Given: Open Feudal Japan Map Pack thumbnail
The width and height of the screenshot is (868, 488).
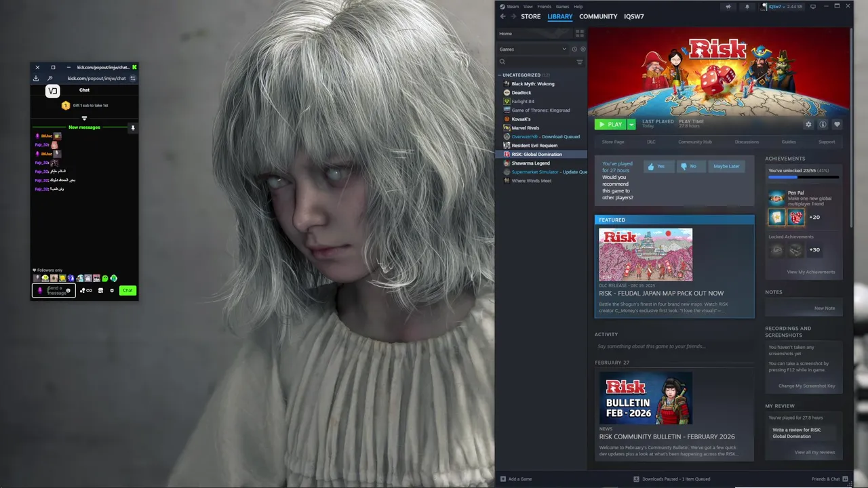Looking at the screenshot, I should pos(646,254).
